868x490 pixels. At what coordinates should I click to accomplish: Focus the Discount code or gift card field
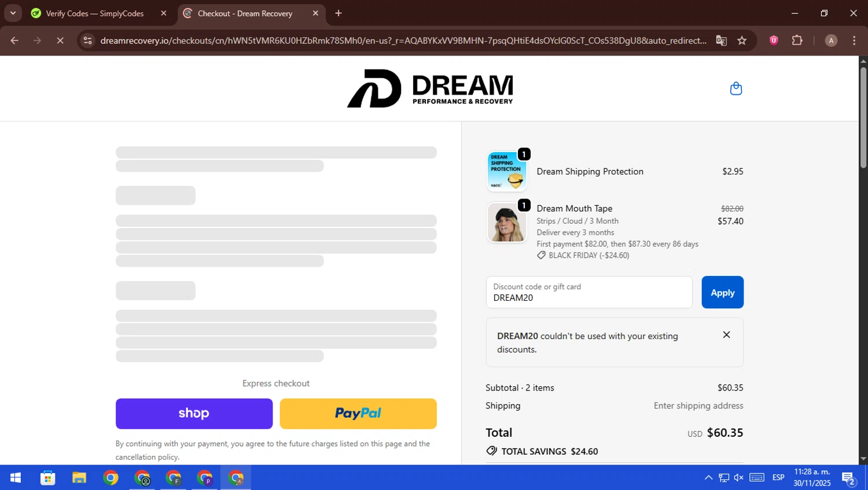coord(589,292)
